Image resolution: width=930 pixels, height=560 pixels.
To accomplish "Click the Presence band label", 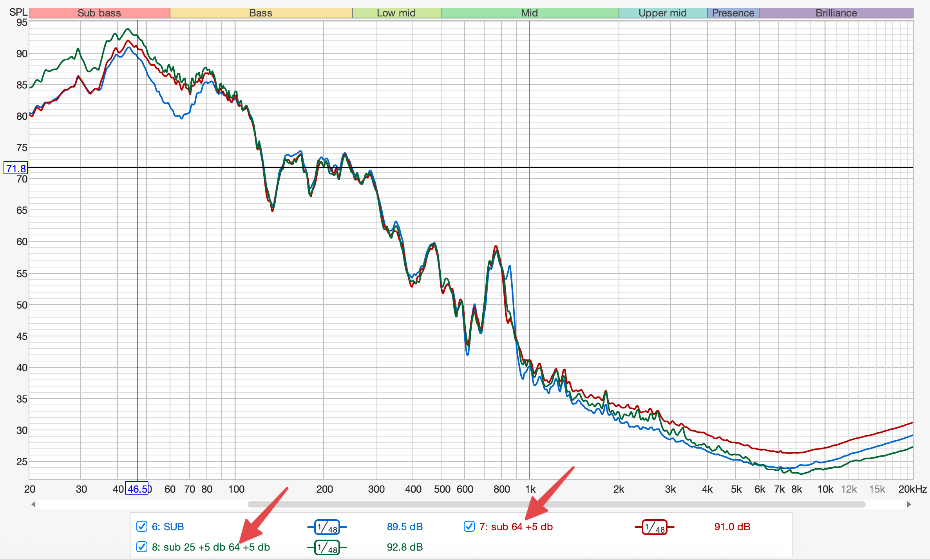I will pyautogui.click(x=733, y=13).
